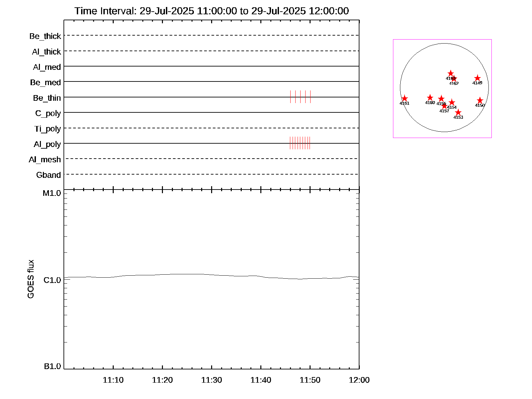The height and width of the screenshot is (399, 532).
Task: Click the Be_thin filter row label
Action: point(47,98)
